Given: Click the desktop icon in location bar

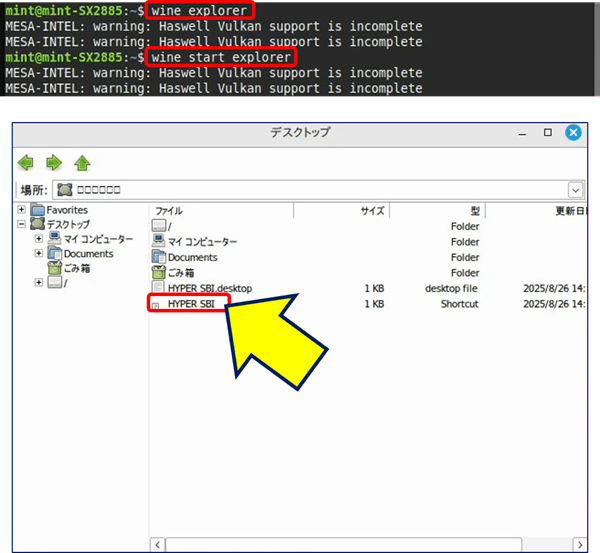Looking at the screenshot, I should pos(64,189).
